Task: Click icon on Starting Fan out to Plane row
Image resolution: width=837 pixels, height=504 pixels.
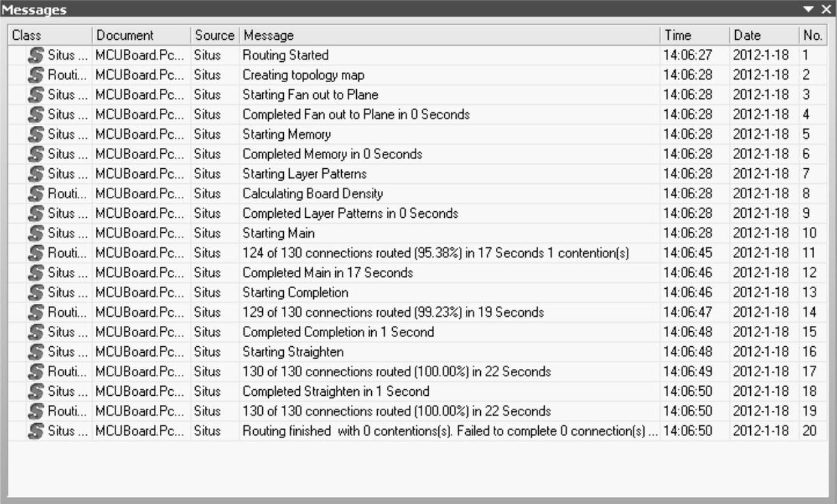Action: pyautogui.click(x=37, y=95)
